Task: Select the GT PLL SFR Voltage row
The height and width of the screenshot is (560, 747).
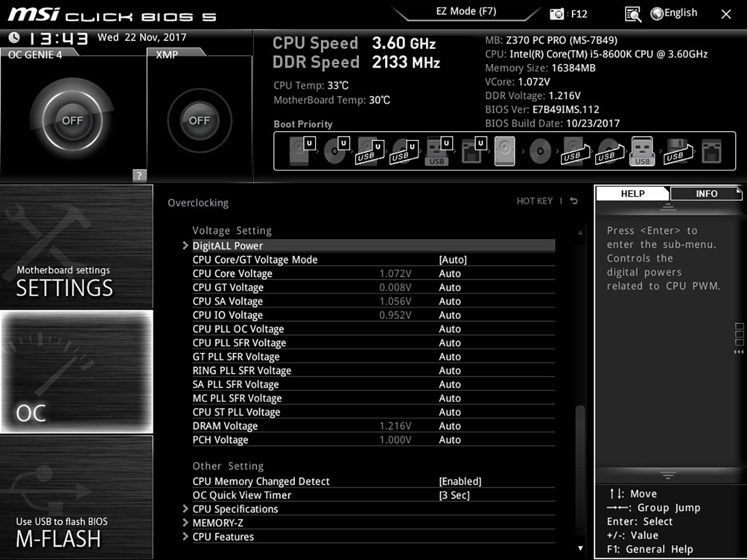Action: pyautogui.click(x=373, y=356)
